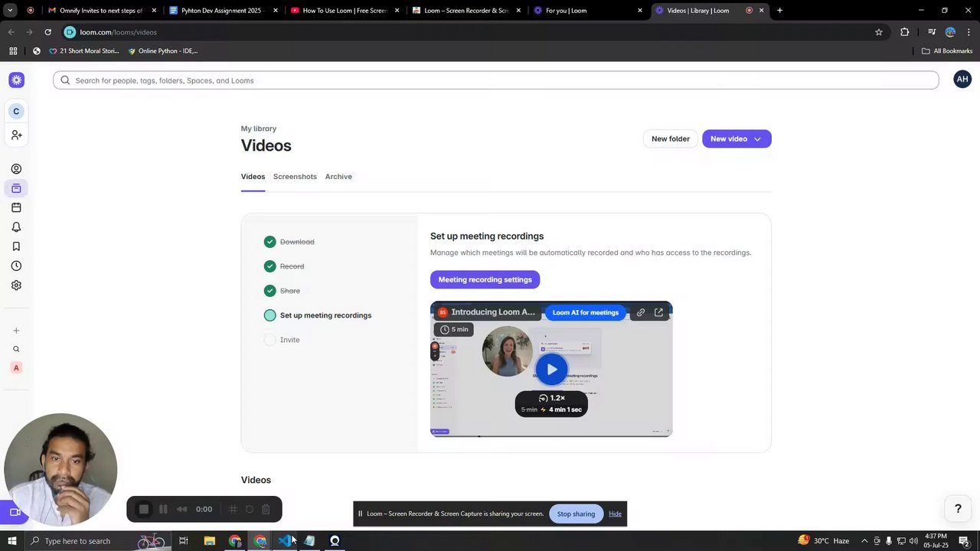Switch to the Screenshots tab
This screenshot has height=551, width=980.
click(x=295, y=177)
